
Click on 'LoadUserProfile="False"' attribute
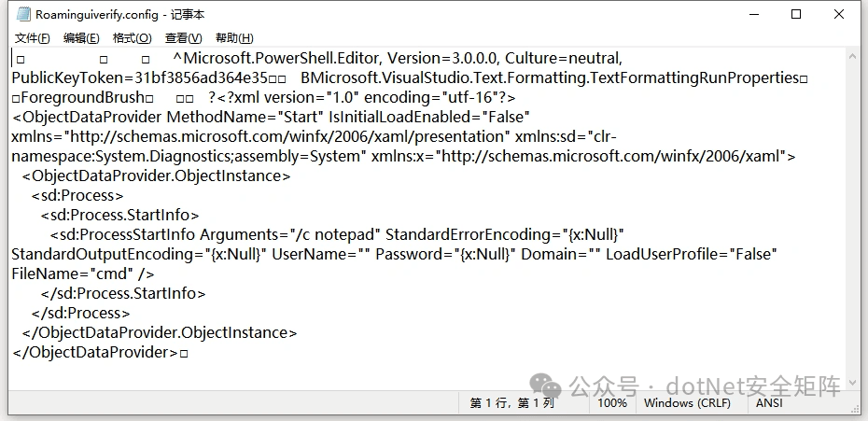click(x=692, y=254)
